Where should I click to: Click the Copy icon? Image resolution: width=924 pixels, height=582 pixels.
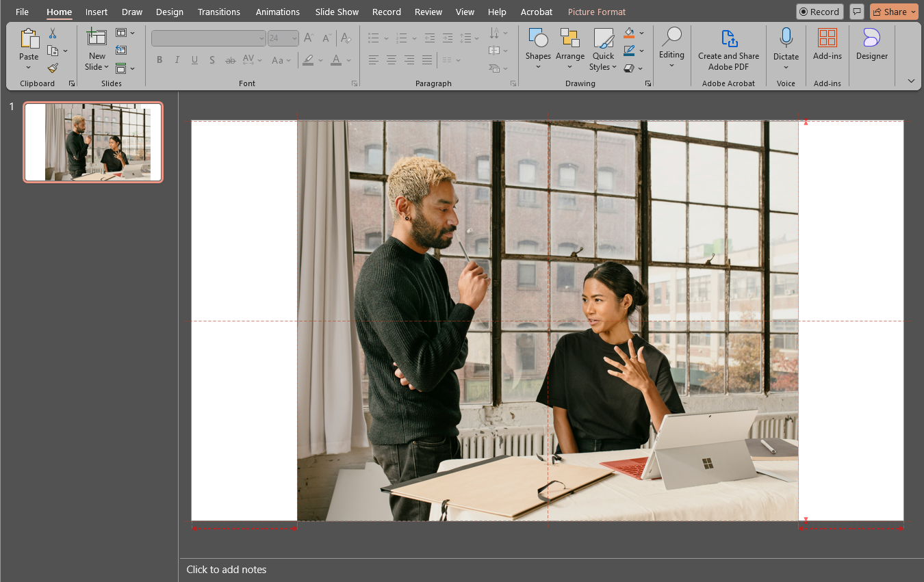[53, 51]
